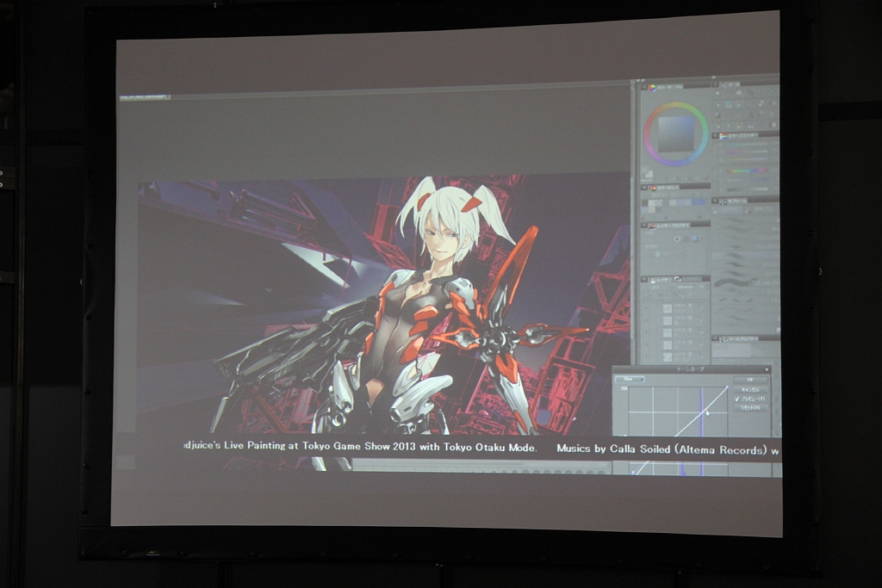Click the Reset button in Tone Curve
The width and height of the screenshot is (882, 588).
tap(750, 407)
